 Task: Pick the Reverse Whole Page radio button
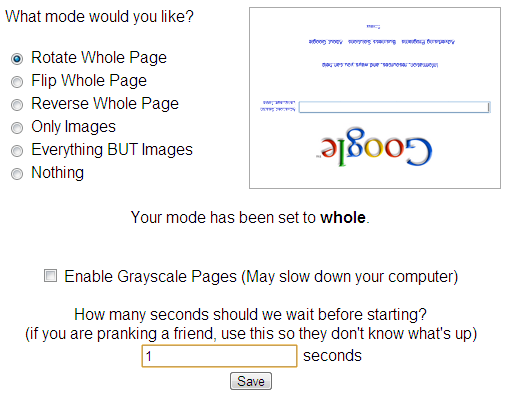(x=17, y=105)
